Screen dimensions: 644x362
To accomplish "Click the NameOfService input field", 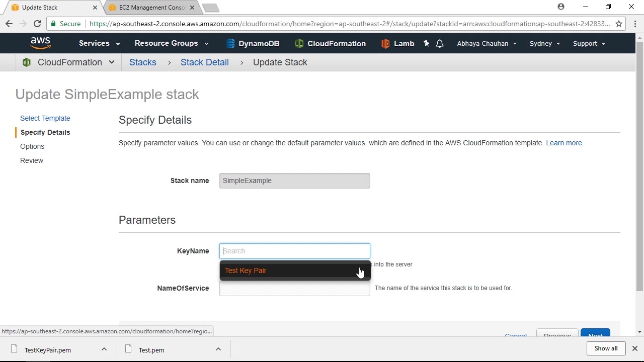I will 295,289.
